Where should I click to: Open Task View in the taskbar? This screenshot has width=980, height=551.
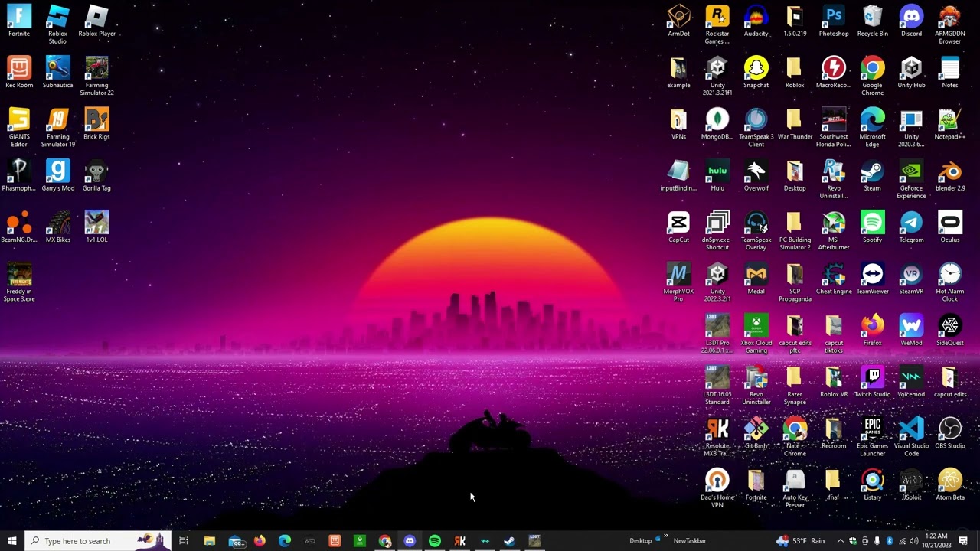pos(184,541)
